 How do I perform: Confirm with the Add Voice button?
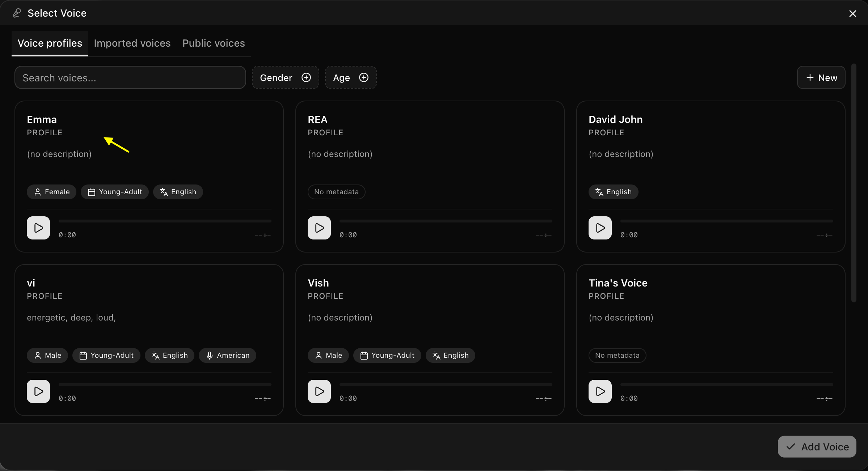click(817, 447)
